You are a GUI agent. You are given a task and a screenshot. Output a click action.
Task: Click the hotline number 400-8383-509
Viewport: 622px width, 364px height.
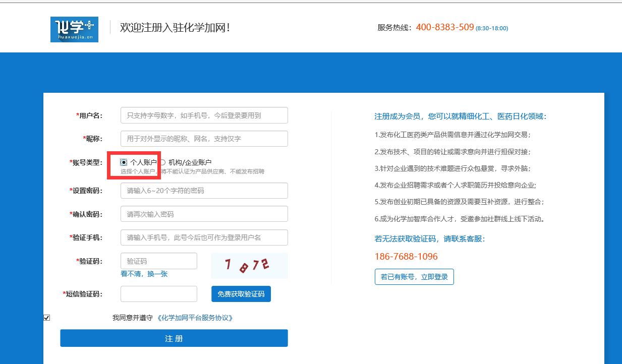pyautogui.click(x=444, y=27)
